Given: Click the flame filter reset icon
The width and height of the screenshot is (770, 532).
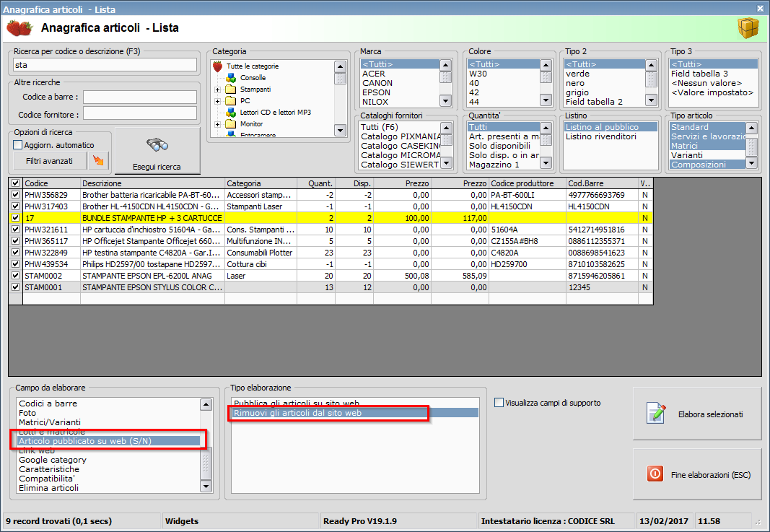Looking at the screenshot, I should pyautogui.click(x=99, y=161).
